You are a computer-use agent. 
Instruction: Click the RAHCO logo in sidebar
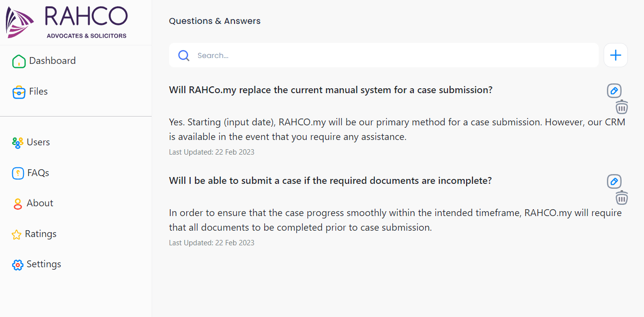pos(67,22)
